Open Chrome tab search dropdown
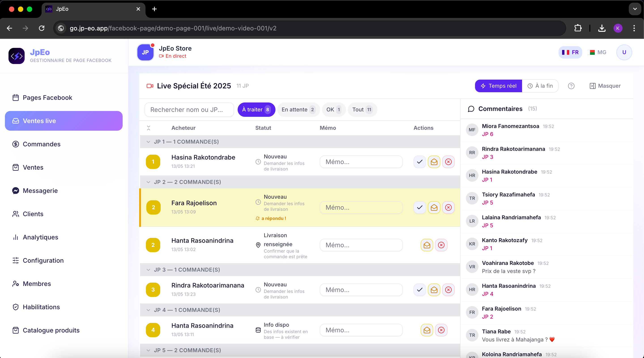Screen dimensions: 644x358 click(x=635, y=9)
